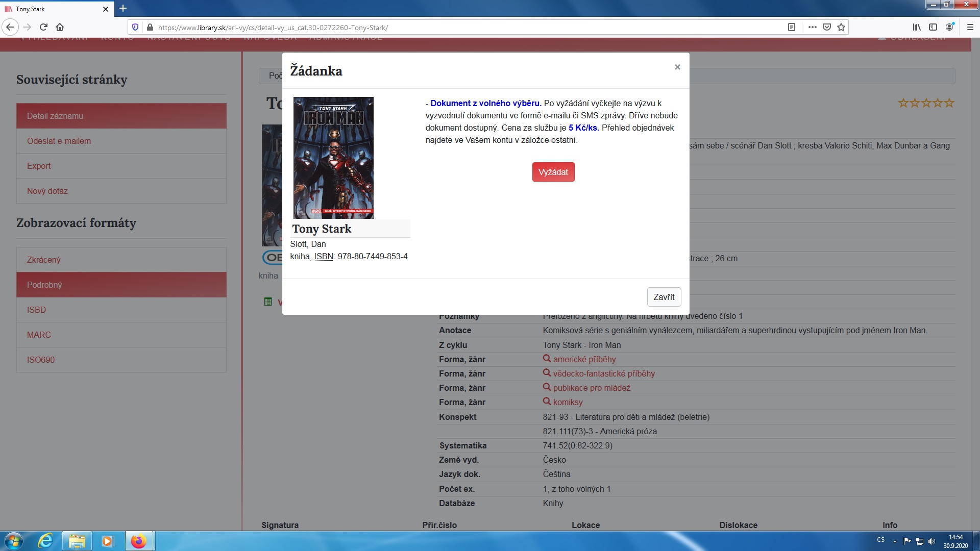
Task: Click ISBN abbreviation in dialog
Action: [x=324, y=256]
